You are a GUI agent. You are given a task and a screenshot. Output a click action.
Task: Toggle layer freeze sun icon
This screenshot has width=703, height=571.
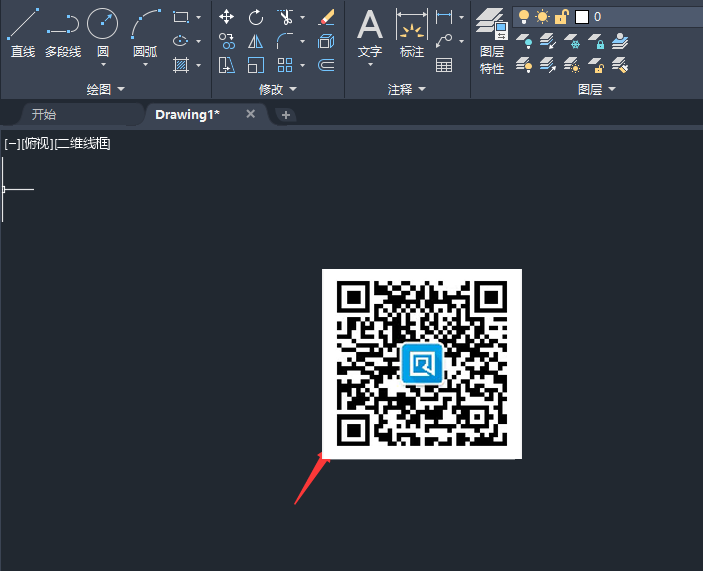tap(542, 16)
